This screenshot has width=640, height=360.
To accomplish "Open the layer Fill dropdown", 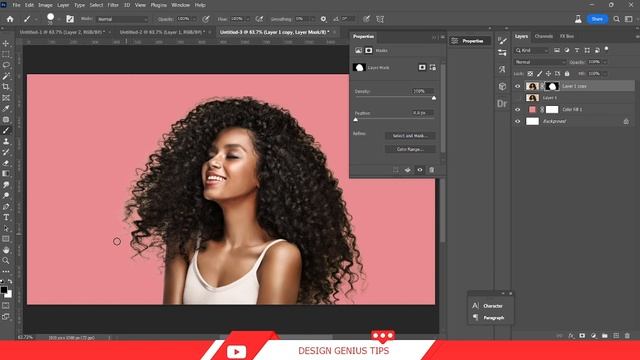I will click(604, 74).
